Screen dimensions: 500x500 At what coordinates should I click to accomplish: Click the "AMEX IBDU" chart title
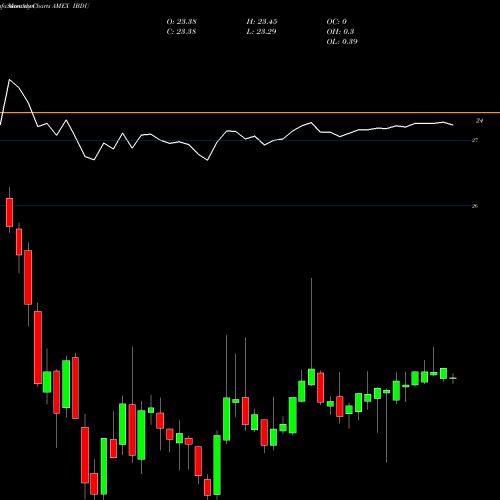pos(71,6)
